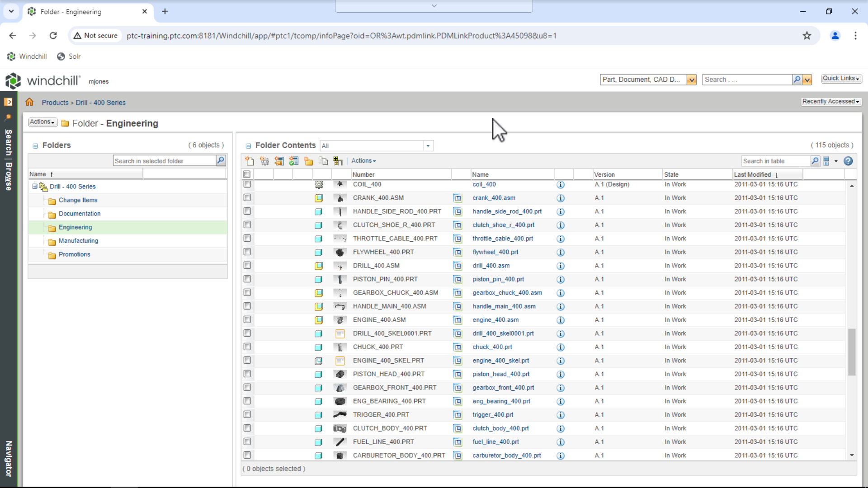Click global search magnifier icon
The width and height of the screenshot is (868, 488).
pyautogui.click(x=797, y=80)
